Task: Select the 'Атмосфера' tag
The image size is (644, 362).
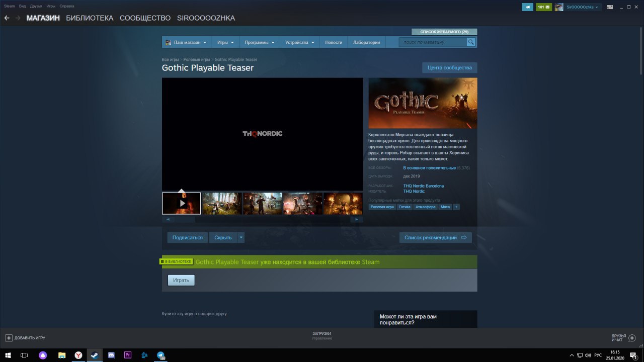Action: point(425,207)
